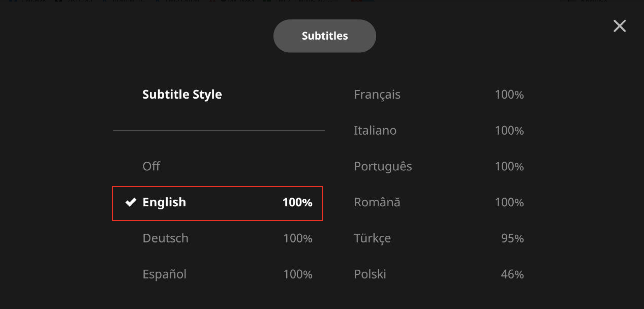Switch subtitles to Italiano
The height and width of the screenshot is (309, 644).
(439, 130)
